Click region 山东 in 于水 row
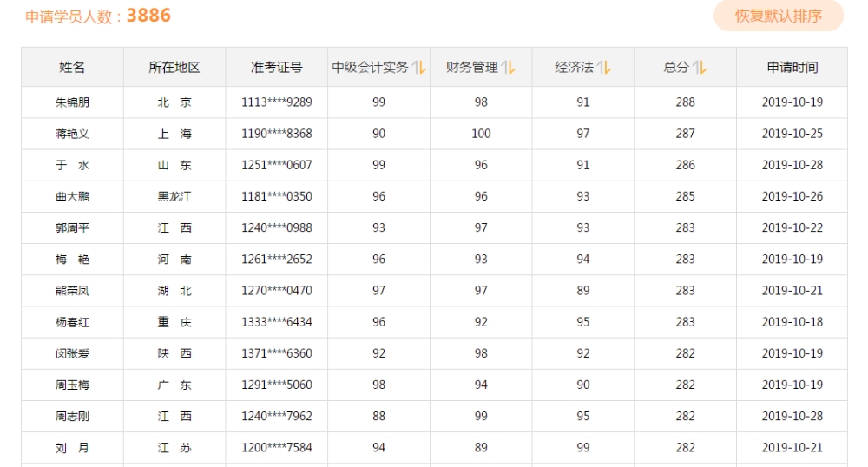 point(174,166)
